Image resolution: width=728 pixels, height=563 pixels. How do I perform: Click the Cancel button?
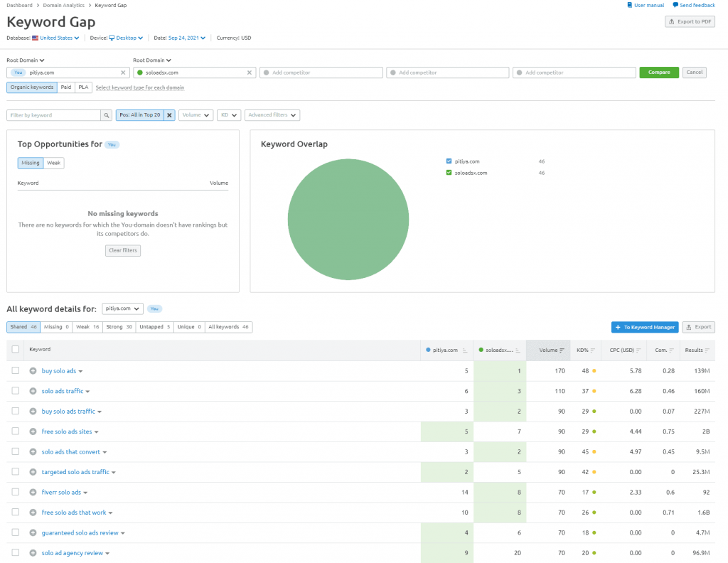pyautogui.click(x=695, y=73)
